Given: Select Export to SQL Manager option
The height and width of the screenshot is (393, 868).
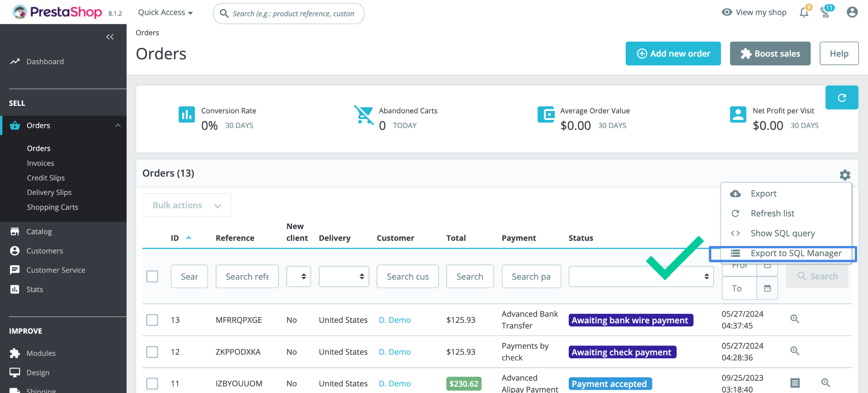Looking at the screenshot, I should click(x=796, y=253).
